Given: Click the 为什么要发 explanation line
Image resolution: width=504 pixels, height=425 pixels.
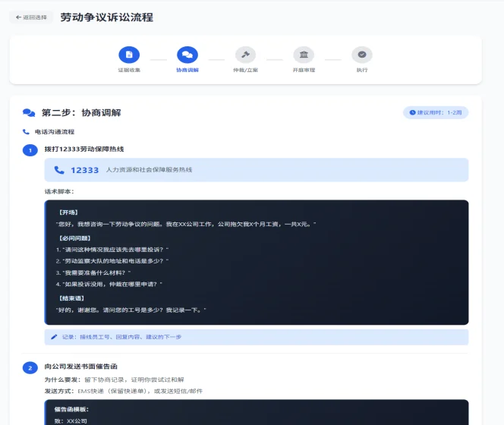Looking at the screenshot, I should coord(114,379).
